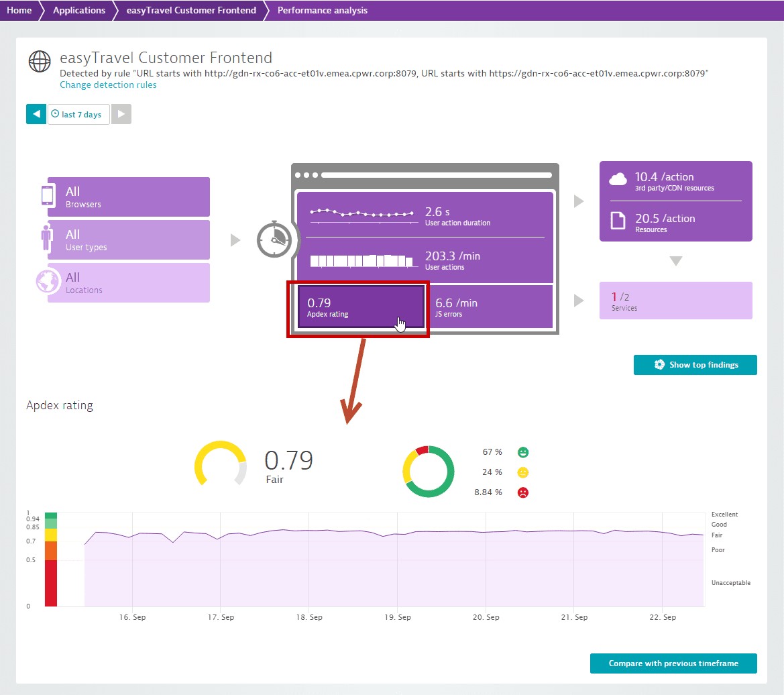Viewport: 784px width, 695px height.
Task: Select the Performance analysis breadcrumb
Action: (x=322, y=11)
